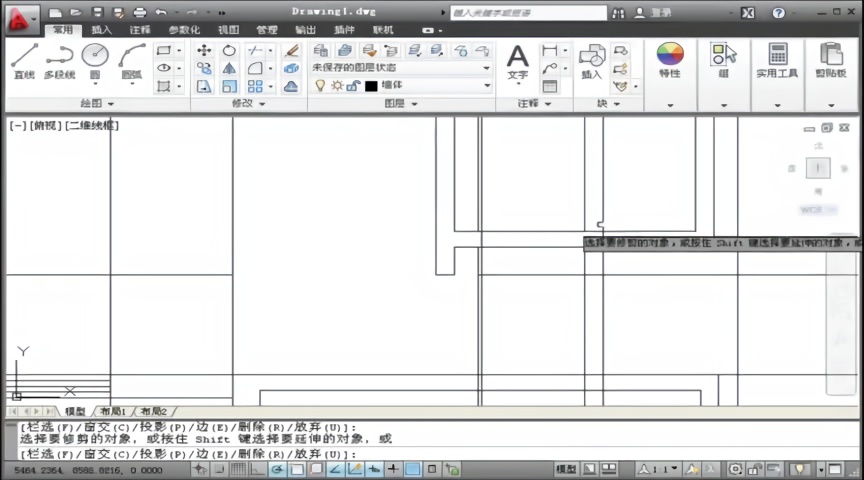Undo the last action in quick access toolbar

161,12
